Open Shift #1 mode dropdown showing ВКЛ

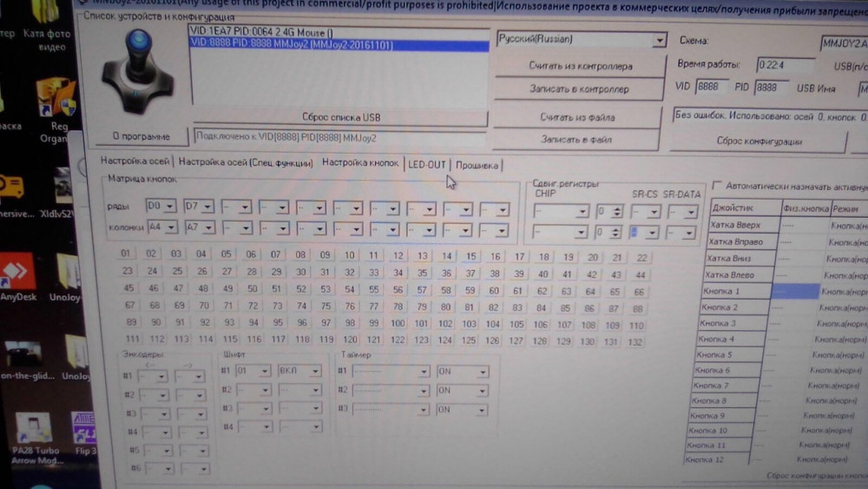click(x=299, y=371)
